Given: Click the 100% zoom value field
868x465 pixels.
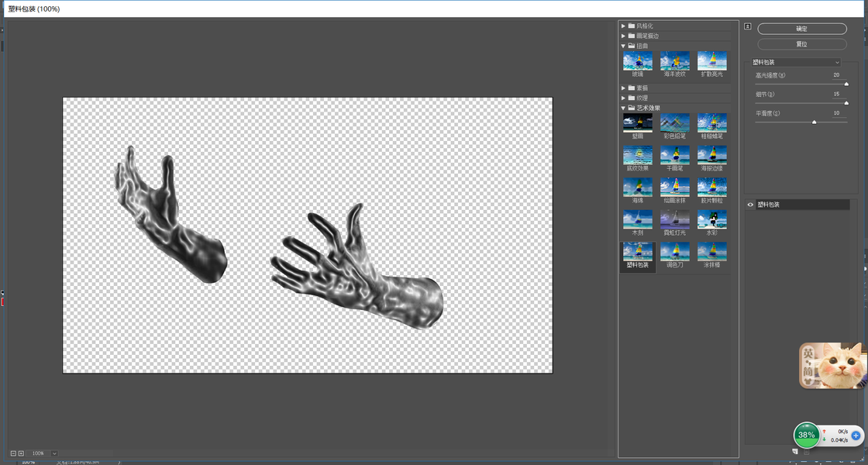Looking at the screenshot, I should 38,453.
